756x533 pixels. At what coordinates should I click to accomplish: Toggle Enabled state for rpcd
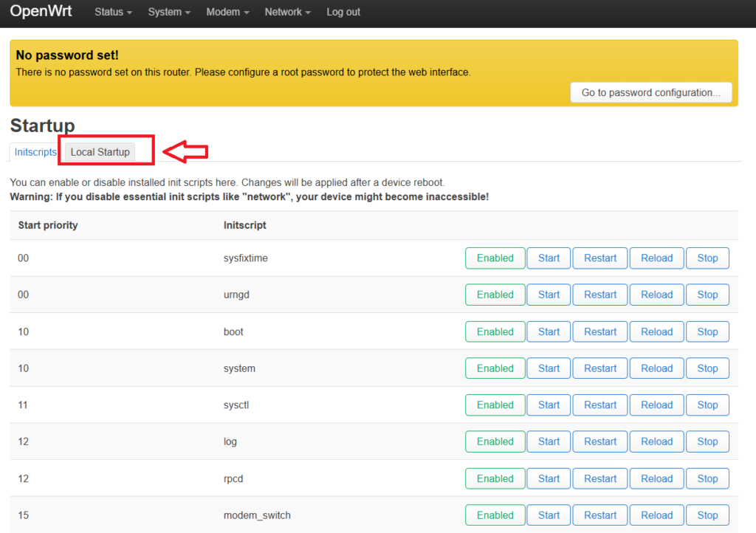click(495, 478)
